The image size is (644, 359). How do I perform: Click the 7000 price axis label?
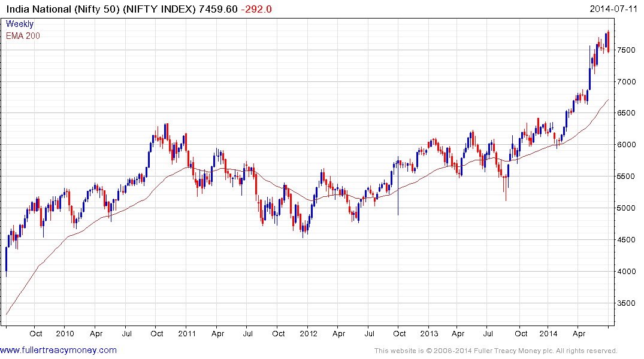627,81
